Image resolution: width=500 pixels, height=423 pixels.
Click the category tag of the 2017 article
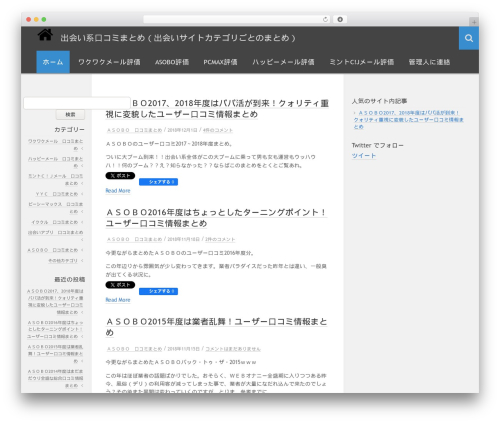(x=134, y=130)
